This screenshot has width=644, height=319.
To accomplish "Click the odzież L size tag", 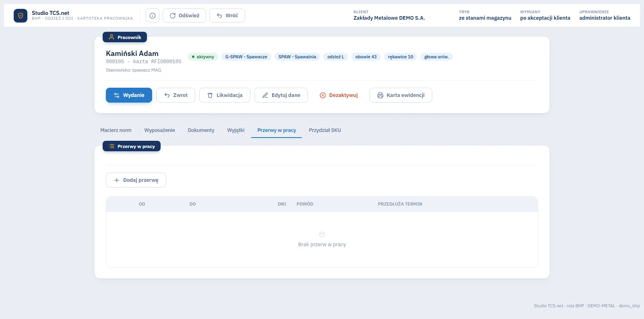I will pos(336,57).
